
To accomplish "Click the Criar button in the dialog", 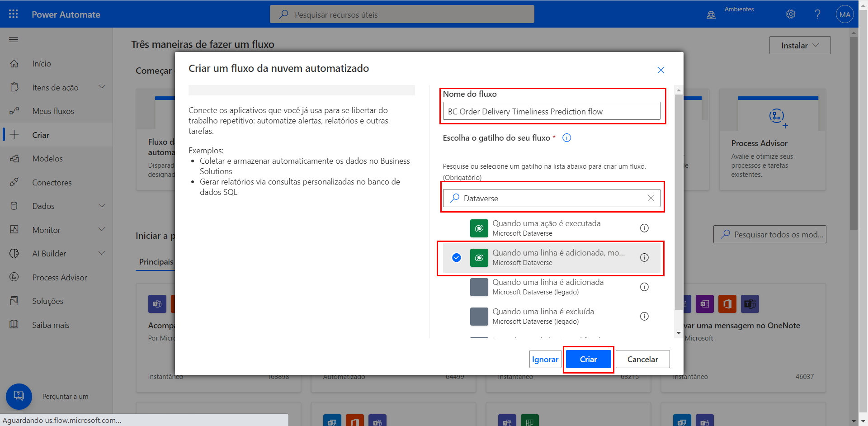I will (x=588, y=360).
